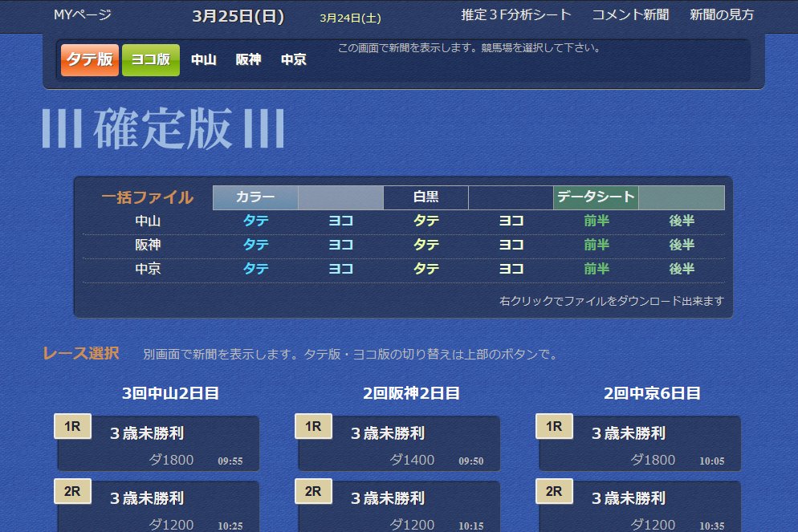
Task: Click the 1R badge under 2回阪神2日目
Action: click(x=313, y=426)
